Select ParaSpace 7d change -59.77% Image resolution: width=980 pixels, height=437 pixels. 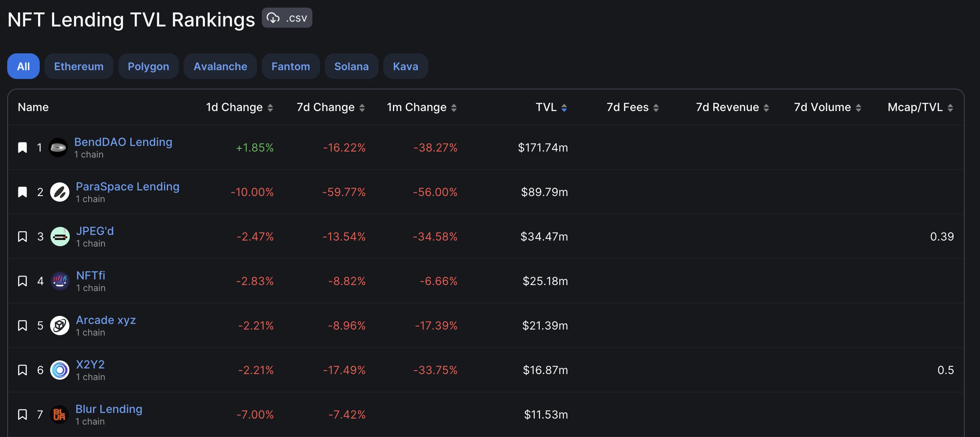[x=344, y=192]
